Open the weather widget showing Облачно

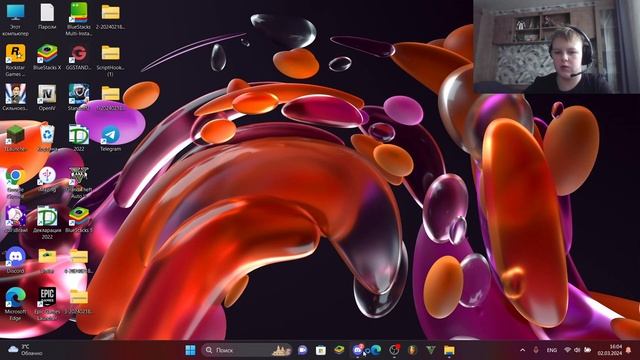(x=25, y=350)
